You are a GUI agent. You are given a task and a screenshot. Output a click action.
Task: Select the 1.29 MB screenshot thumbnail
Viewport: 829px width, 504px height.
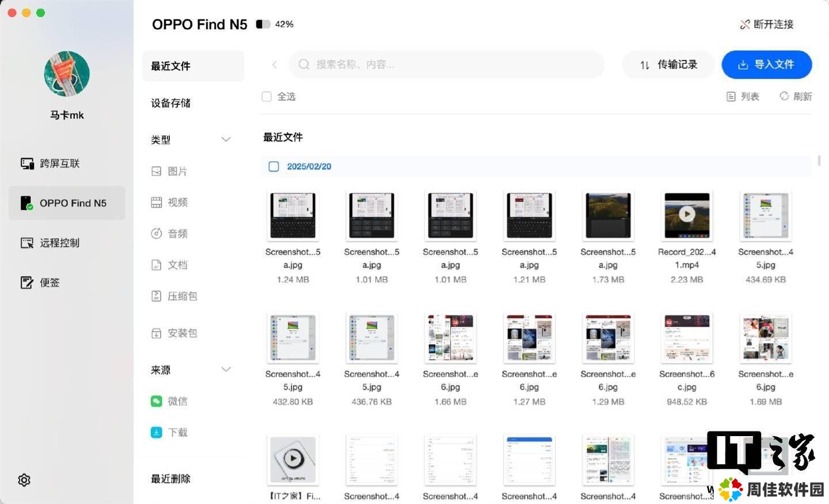click(x=608, y=338)
